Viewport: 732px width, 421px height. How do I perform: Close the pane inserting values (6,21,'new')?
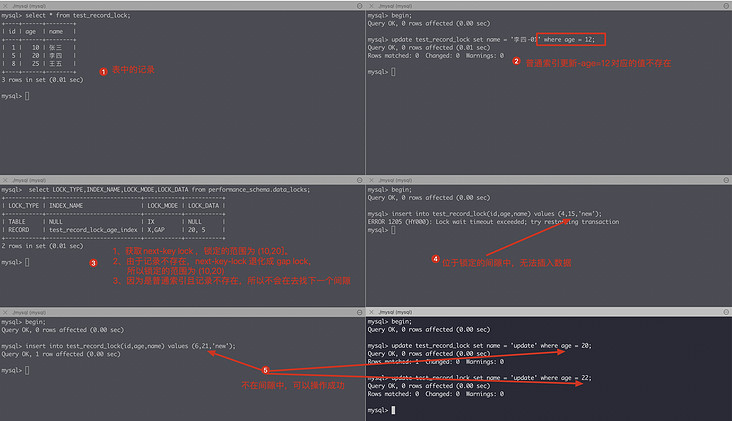(5, 312)
